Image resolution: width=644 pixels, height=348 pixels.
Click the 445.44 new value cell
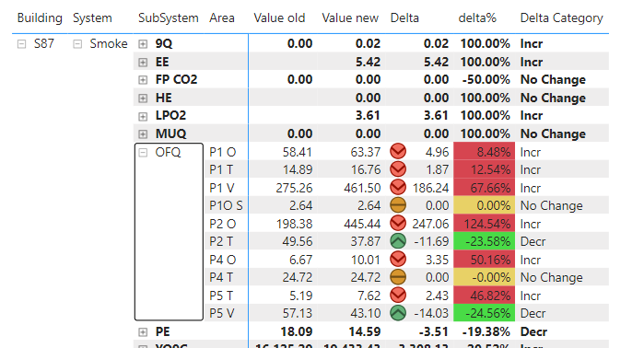(362, 224)
